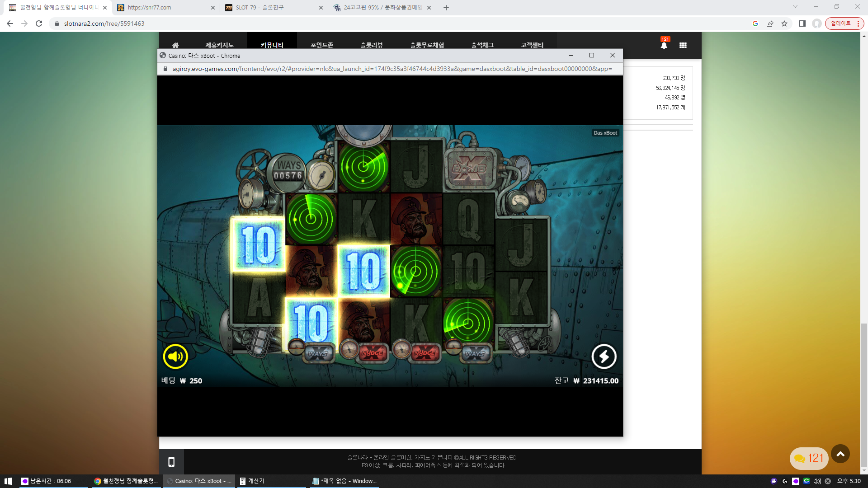Viewport: 868px width, 488px height.
Task: Click the taskbar clock showing 오후 5:30
Action: pos(849,481)
